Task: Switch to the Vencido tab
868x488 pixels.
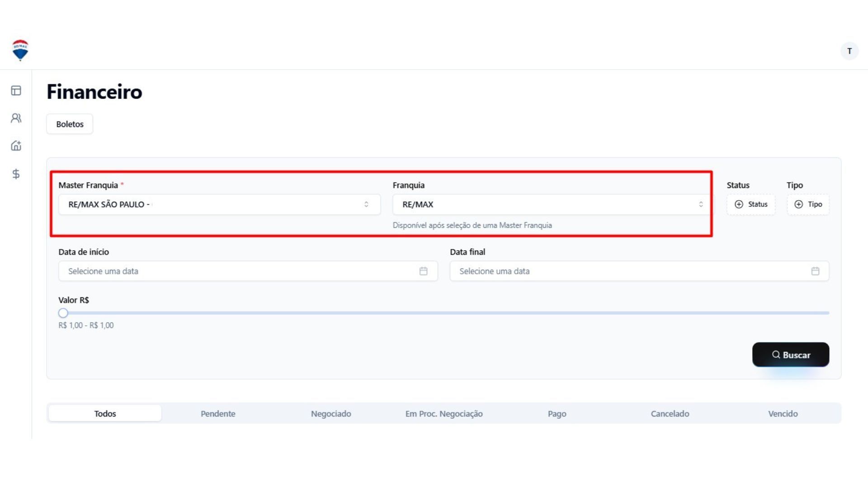Action: pos(783,413)
